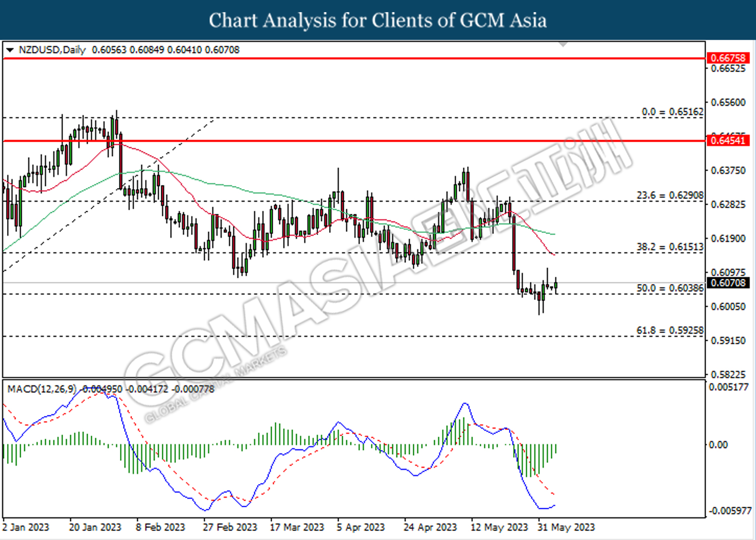This screenshot has width=756, height=540.
Task: Click the date label 27 Feb 2023
Action: tap(230, 527)
